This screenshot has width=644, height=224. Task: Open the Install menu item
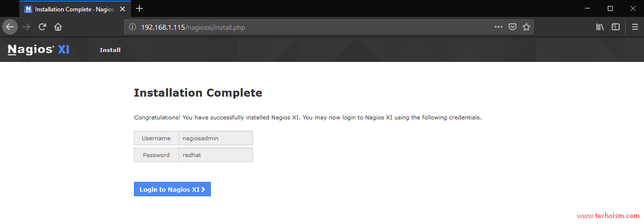click(110, 50)
